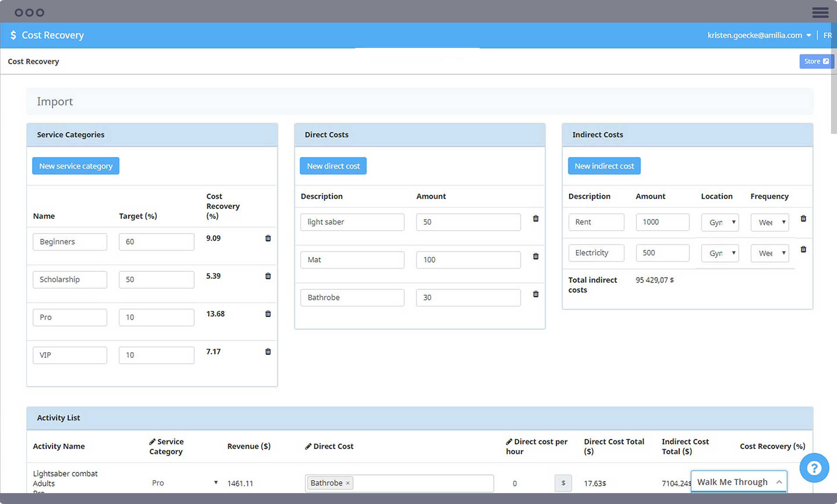Delete the Mat direct cost
This screenshot has height=504, width=837.
click(x=536, y=257)
